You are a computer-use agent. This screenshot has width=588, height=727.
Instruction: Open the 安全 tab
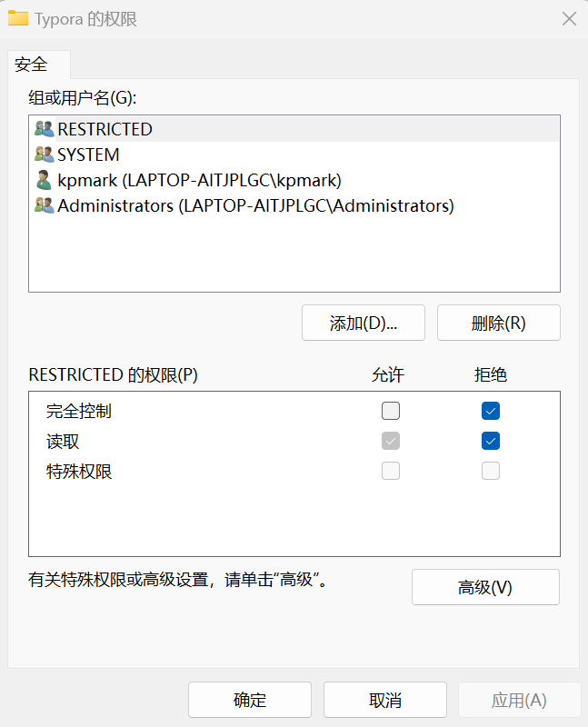[31, 65]
